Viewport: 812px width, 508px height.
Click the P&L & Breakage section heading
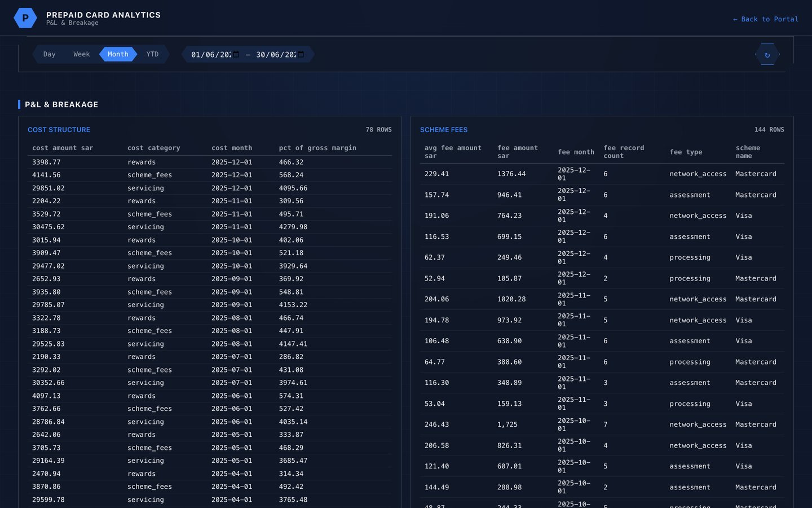[x=61, y=104]
